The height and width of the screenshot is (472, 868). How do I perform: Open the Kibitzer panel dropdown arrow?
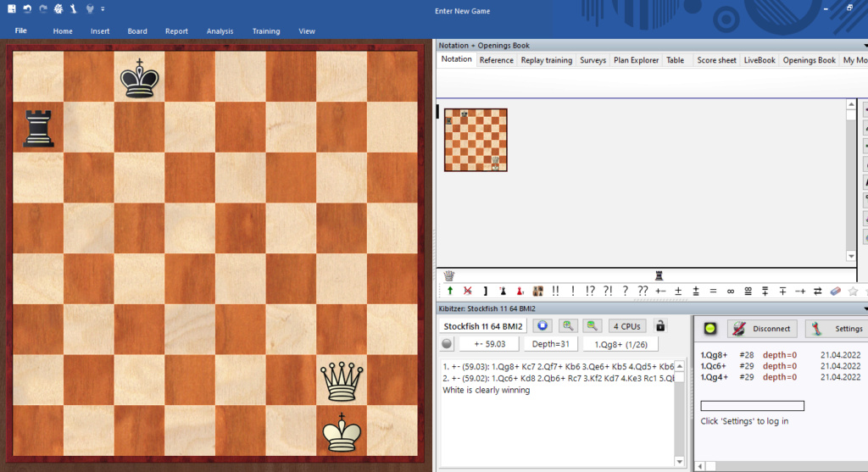(865, 308)
